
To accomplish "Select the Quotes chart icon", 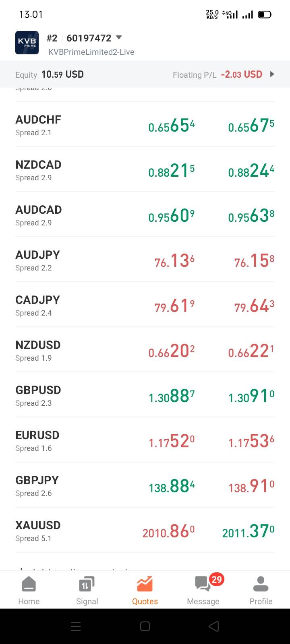I will (x=145, y=584).
